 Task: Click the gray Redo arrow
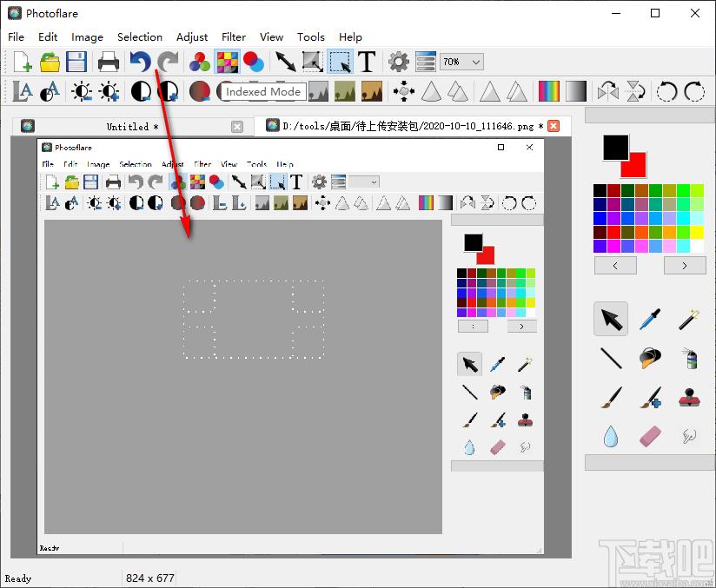tap(168, 62)
